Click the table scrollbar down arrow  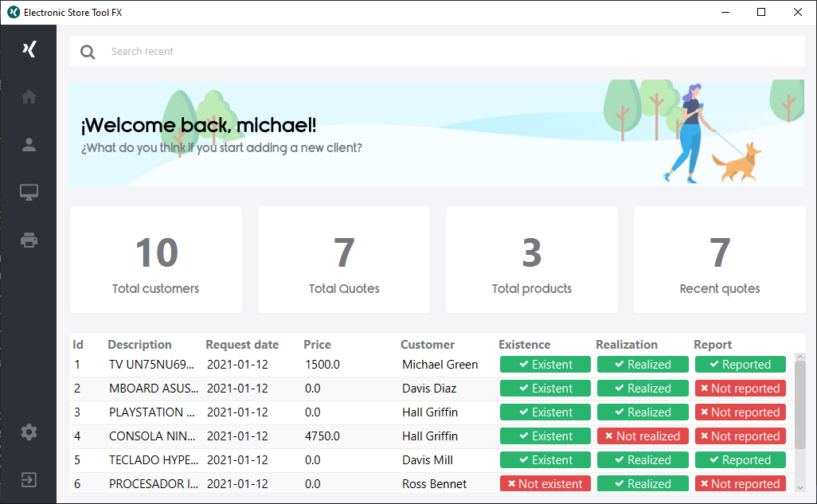(x=800, y=487)
